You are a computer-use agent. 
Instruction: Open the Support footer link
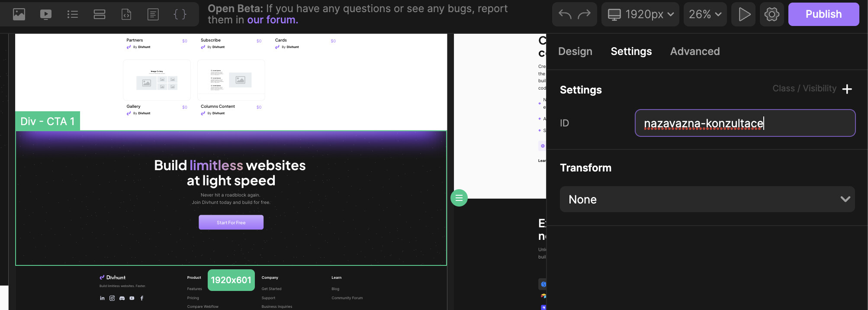click(x=268, y=298)
